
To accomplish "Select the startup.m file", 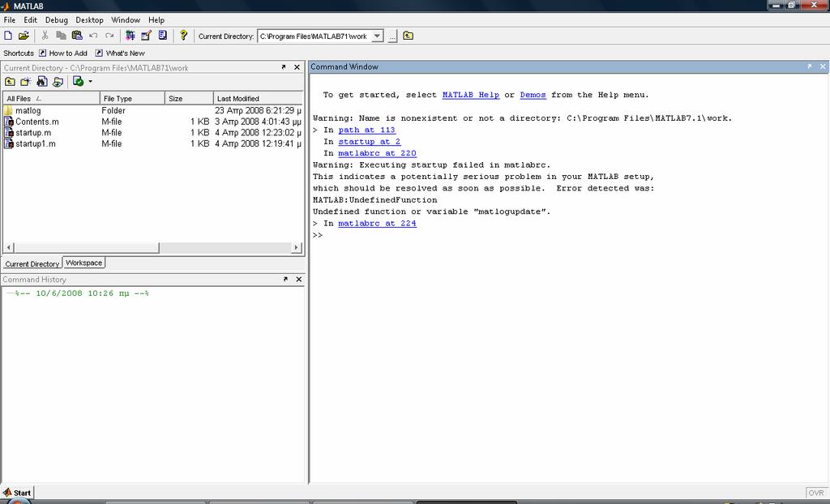I will point(33,133).
